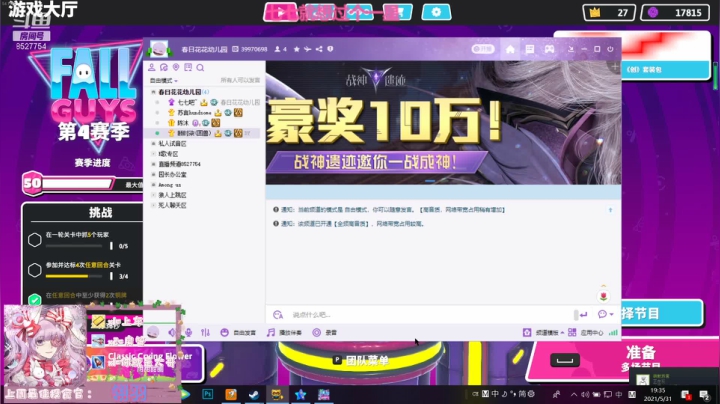
Task: Click the search magnifier above channel list
Action: [200, 67]
